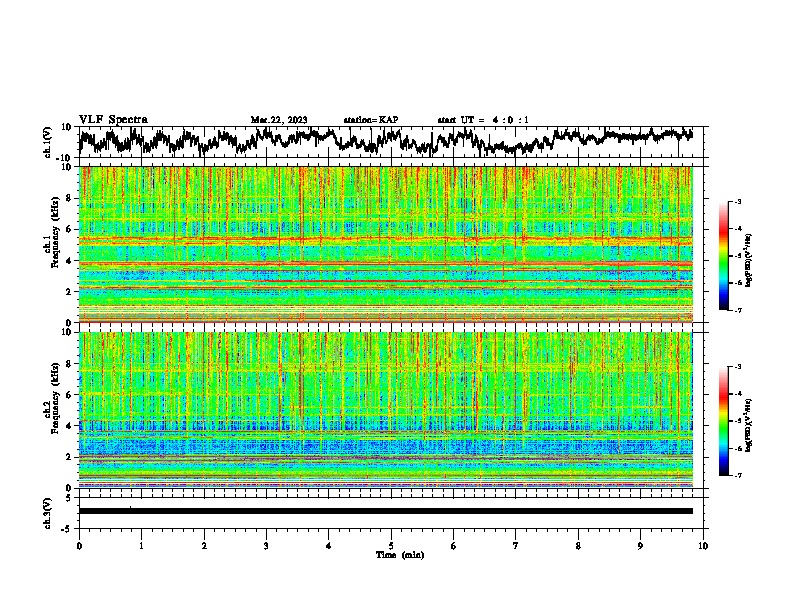Click the '8' kHz tick on ch.2 frequency axis
Screen dimensions: 792x612
click(71, 364)
